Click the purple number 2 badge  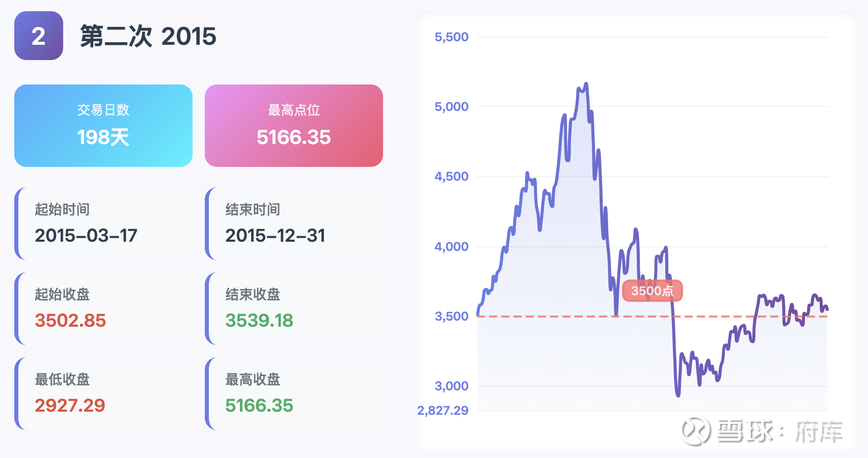(x=39, y=36)
